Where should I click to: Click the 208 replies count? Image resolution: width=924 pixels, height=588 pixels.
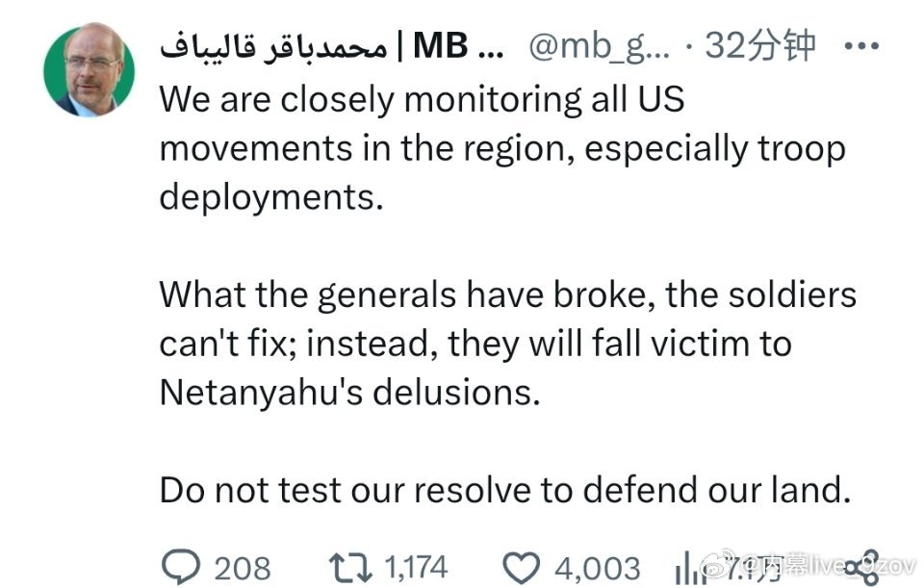(x=243, y=568)
